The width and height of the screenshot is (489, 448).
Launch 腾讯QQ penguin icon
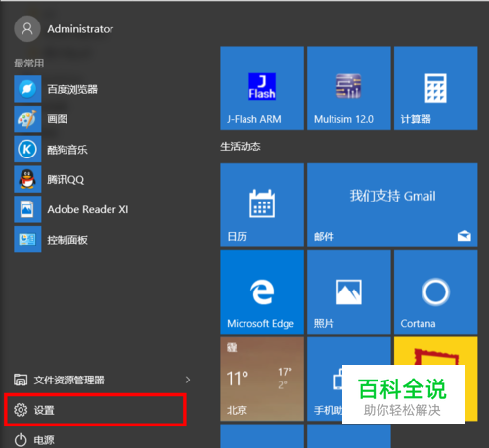point(27,179)
